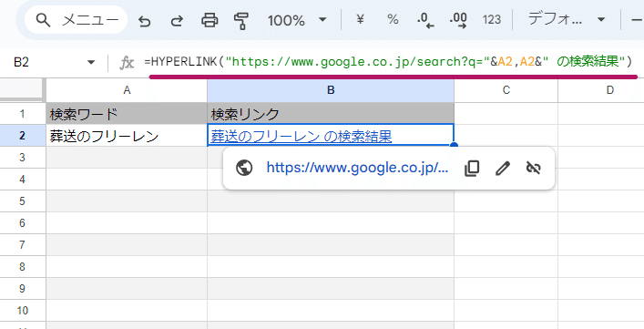644x329 pixels.
Task: Click the edit link pencil icon
Action: point(503,168)
